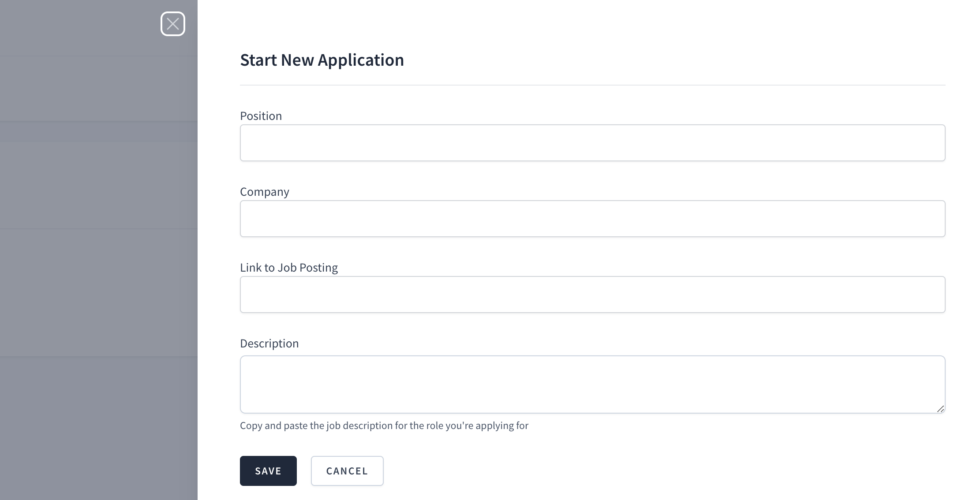Click the Link to Job Posting label

pyautogui.click(x=289, y=268)
